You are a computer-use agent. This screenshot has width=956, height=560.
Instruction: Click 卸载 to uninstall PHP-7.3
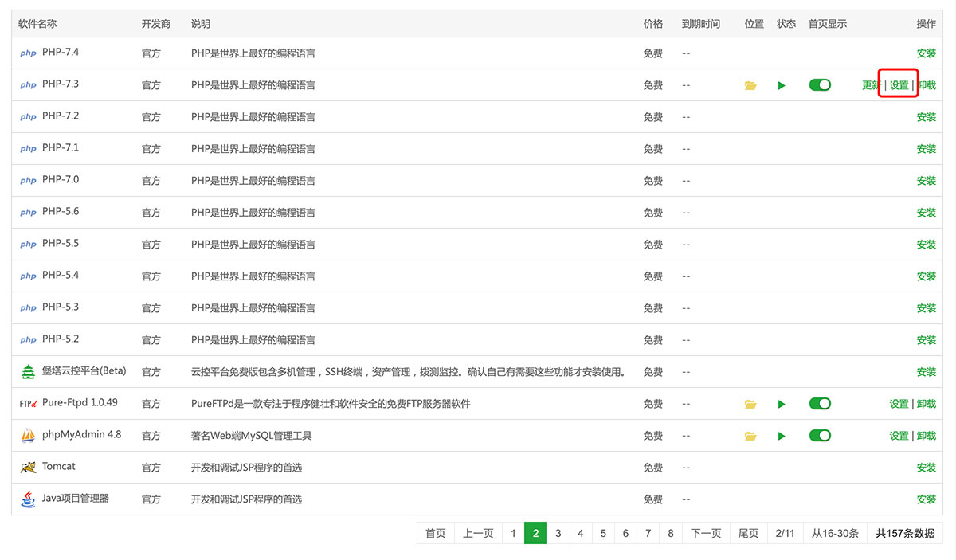pyautogui.click(x=927, y=85)
